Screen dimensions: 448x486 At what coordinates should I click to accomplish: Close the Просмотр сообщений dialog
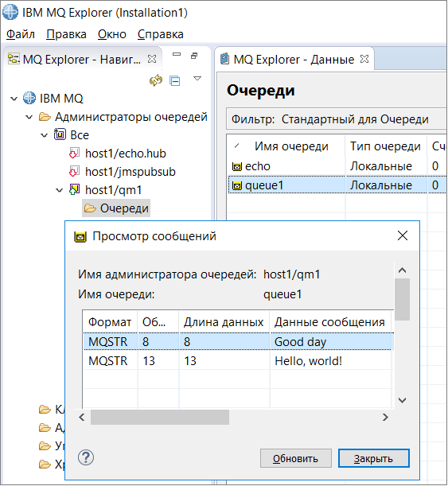point(403,236)
